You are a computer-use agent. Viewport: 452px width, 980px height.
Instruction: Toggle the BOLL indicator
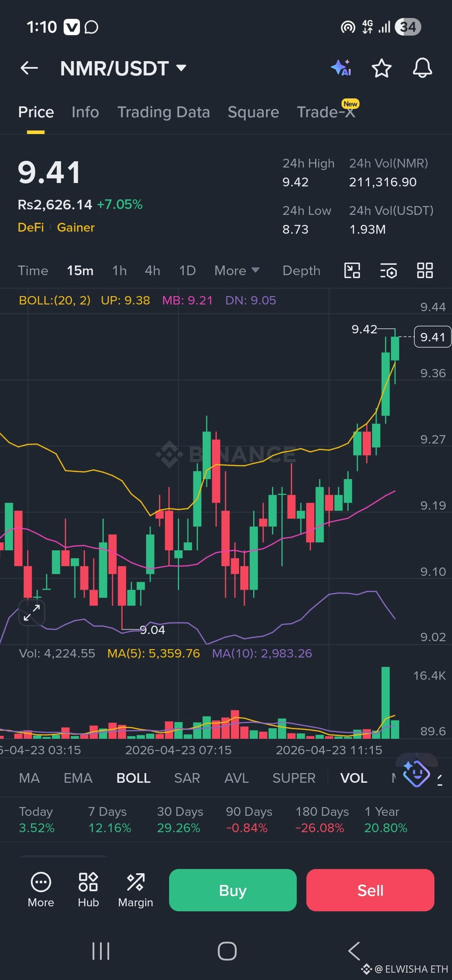(134, 778)
